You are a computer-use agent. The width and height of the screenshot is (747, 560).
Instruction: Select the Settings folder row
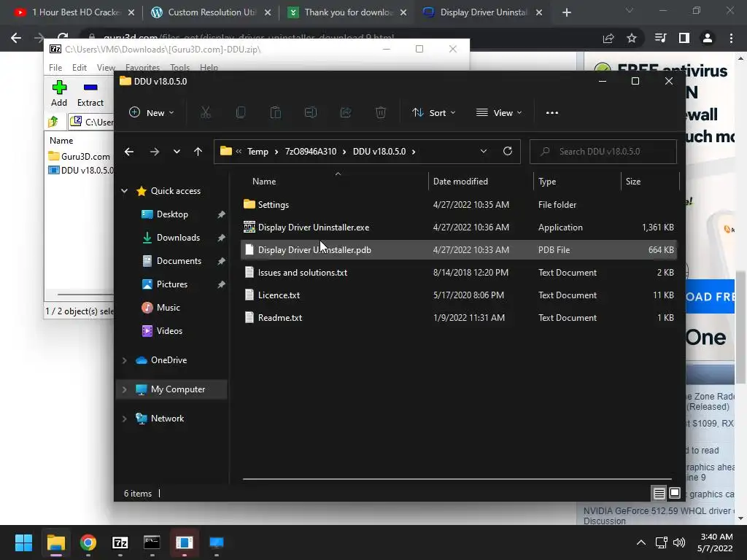tap(458, 205)
